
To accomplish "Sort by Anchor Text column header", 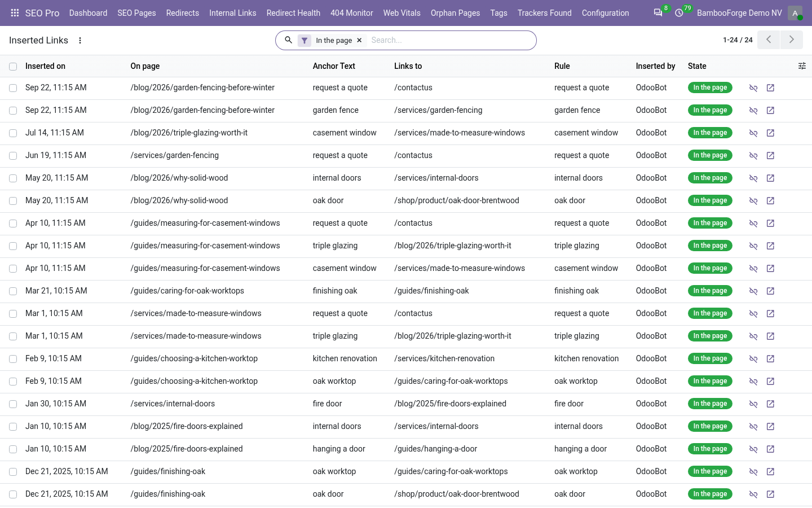I will 334,66.
